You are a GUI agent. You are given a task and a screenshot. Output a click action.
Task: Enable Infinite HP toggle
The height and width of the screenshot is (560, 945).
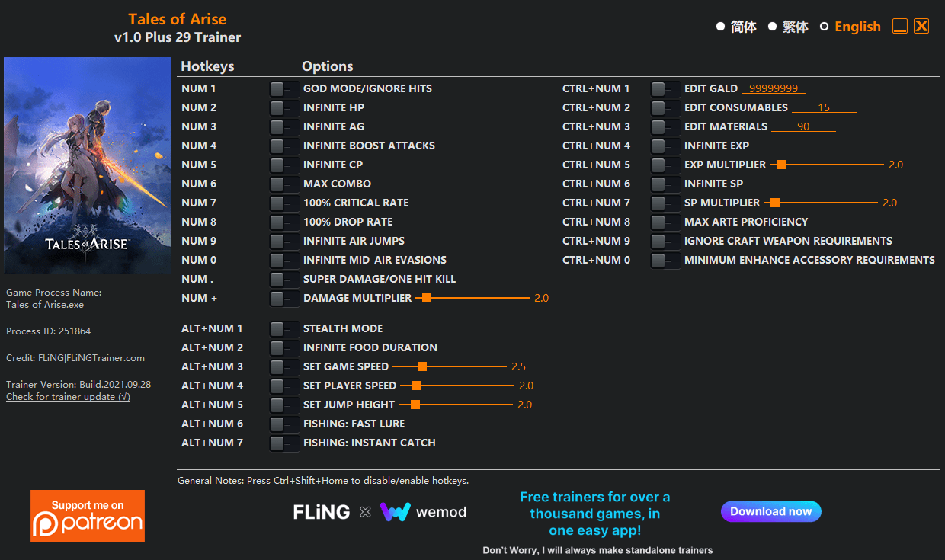[x=283, y=108]
